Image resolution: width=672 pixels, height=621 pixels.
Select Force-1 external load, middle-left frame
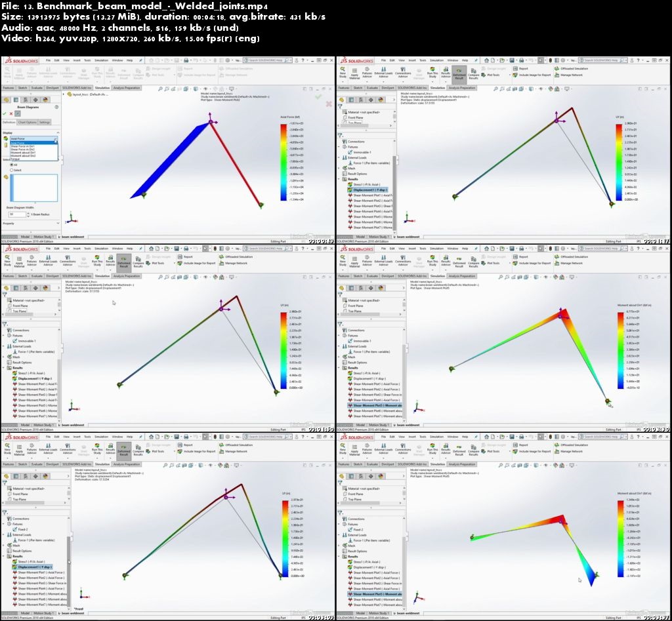[33, 351]
